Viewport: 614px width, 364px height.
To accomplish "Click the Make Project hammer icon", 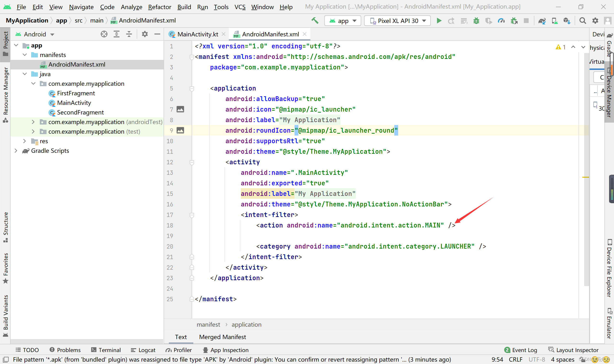I will click(x=315, y=21).
